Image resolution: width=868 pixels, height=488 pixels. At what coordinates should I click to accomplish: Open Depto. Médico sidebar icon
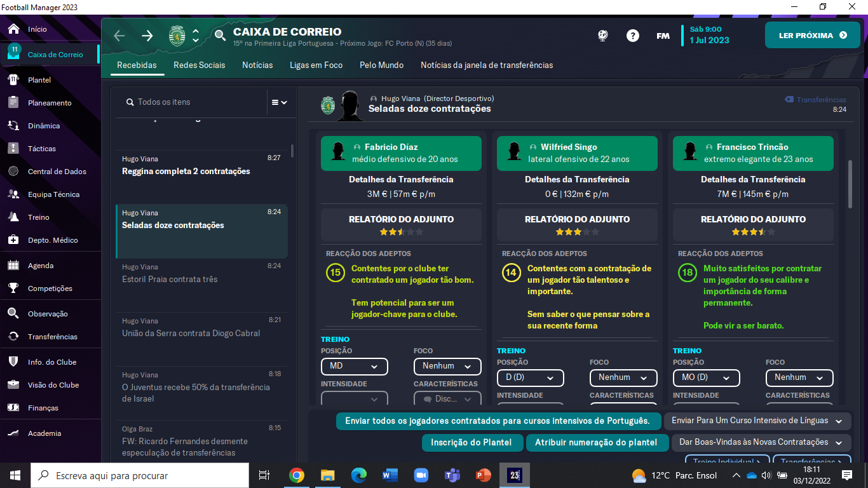[14, 240]
